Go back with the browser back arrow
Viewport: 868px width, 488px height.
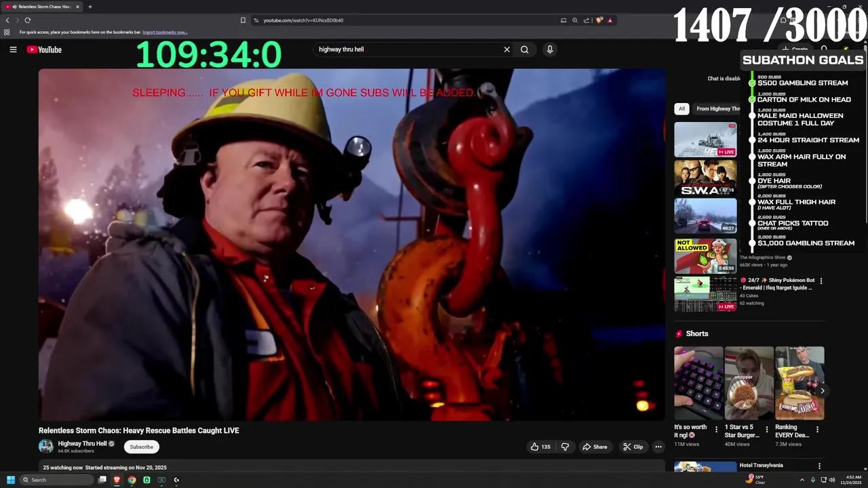coord(7,20)
